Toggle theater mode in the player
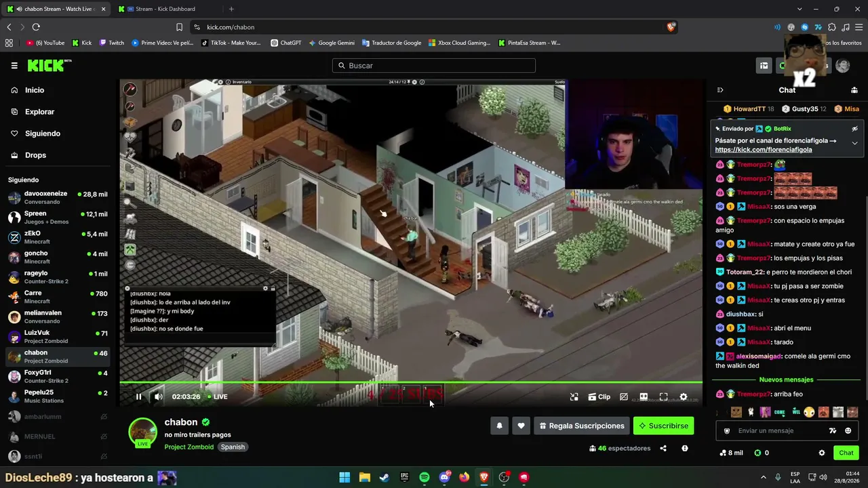 tap(644, 396)
